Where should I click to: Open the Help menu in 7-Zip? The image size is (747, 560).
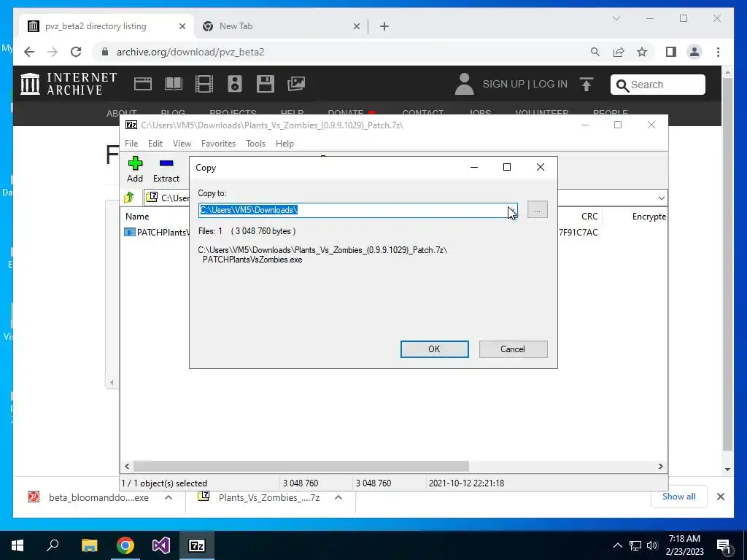285,144
